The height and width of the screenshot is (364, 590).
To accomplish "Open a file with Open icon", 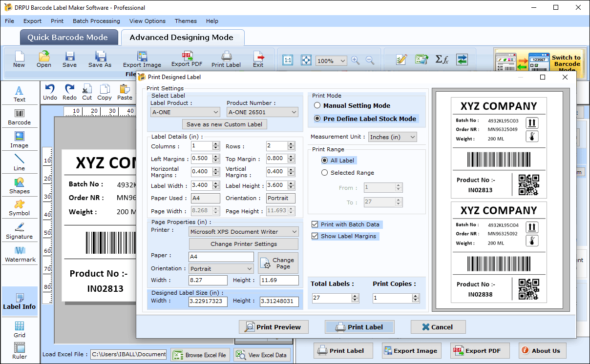I will pos(44,59).
